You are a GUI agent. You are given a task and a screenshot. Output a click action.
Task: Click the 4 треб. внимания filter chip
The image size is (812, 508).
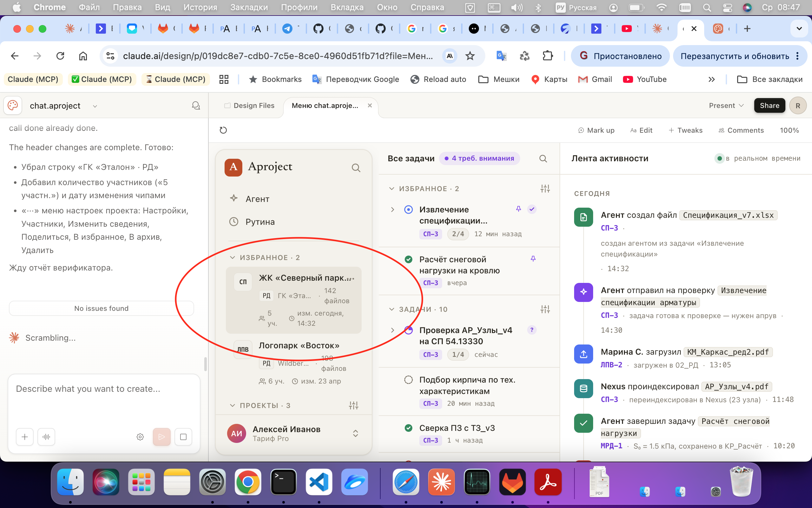click(x=480, y=158)
